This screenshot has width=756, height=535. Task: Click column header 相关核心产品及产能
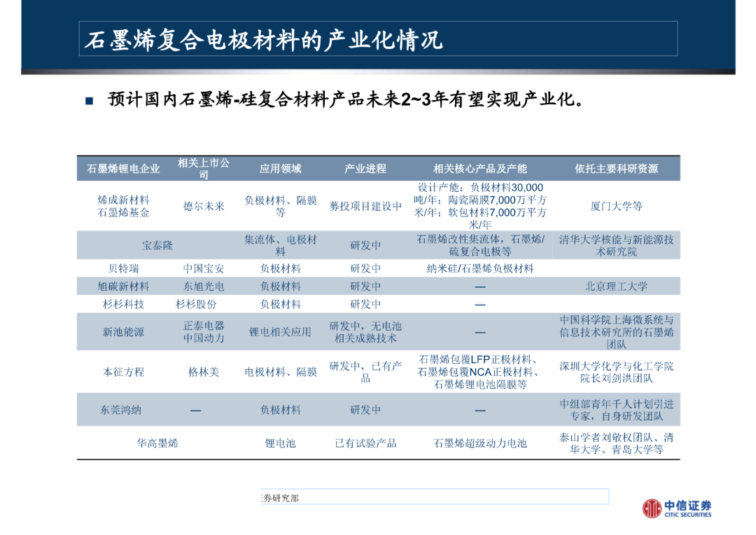pos(479,168)
